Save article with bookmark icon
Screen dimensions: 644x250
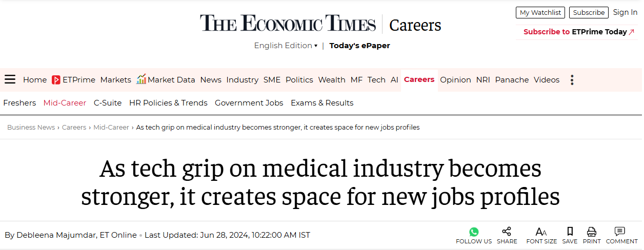tap(570, 232)
